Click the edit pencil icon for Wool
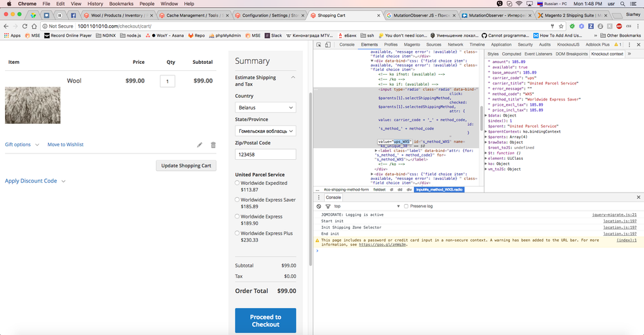The height and width of the screenshot is (335, 644). point(200,145)
